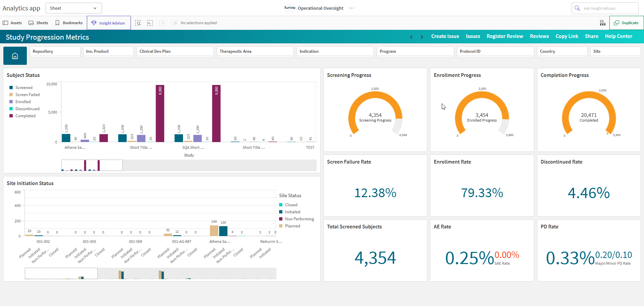Click the Ask Insight Advisor search field
The width and height of the screenshot is (644, 306).
[605, 8]
